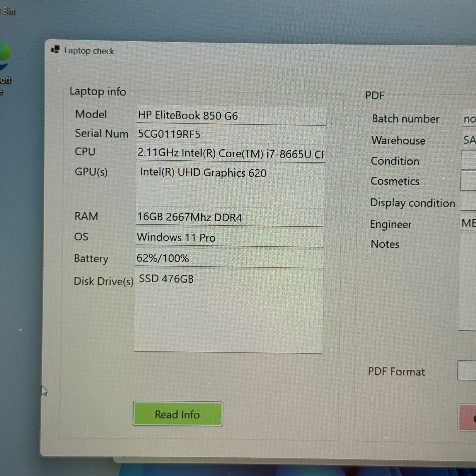Click the Model field HP EliteBook 850 G6
The image size is (476, 476).
coord(231,115)
